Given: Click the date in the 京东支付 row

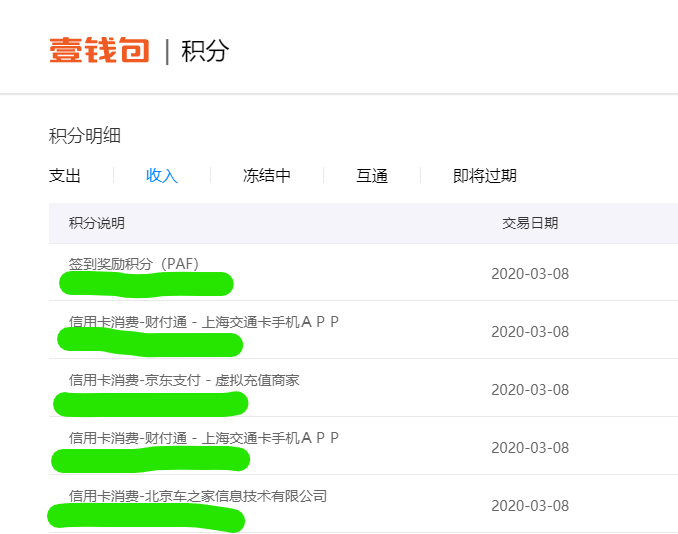Looking at the screenshot, I should point(530,390).
